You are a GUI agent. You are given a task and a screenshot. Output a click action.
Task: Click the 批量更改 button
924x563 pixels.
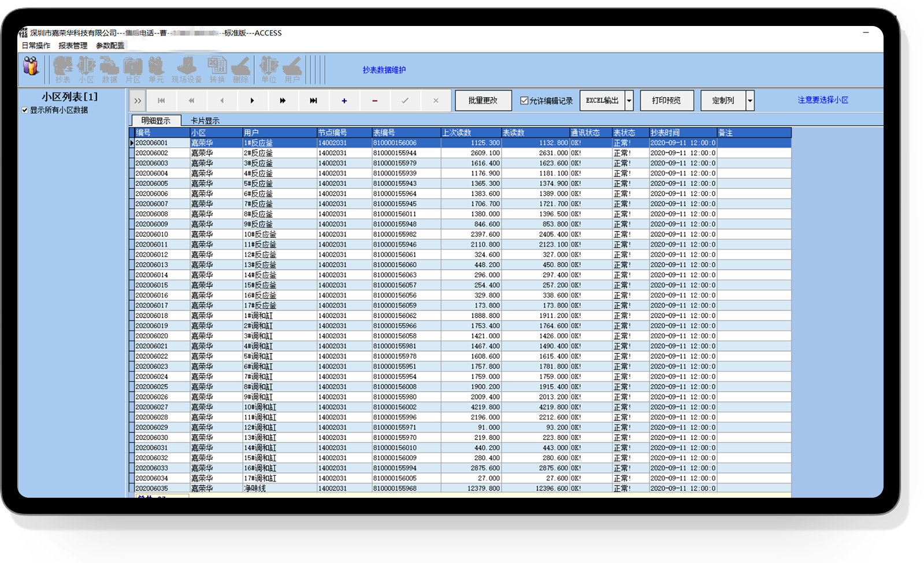(x=483, y=100)
